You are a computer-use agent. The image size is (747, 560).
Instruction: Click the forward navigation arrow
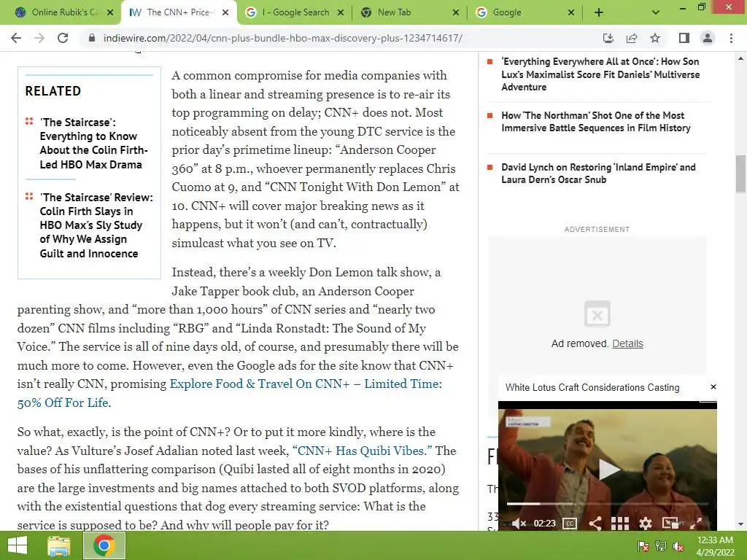[39, 38]
